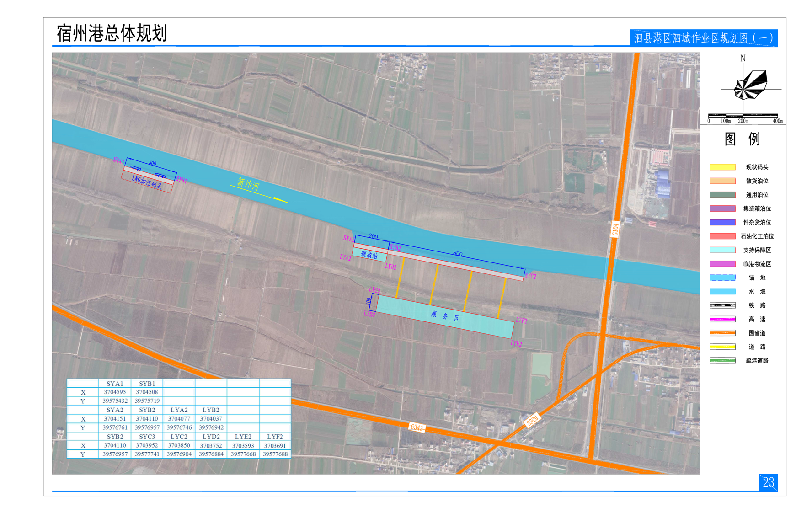This screenshot has height=513, width=812.
Task: Click the SYA1 header cell in coordinate table
Action: (115, 384)
